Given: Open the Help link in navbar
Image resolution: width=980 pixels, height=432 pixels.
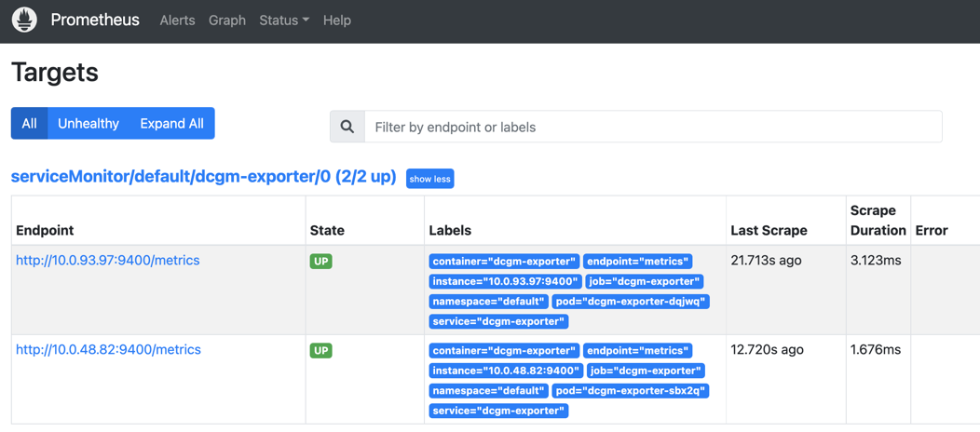Looking at the screenshot, I should click(x=337, y=20).
